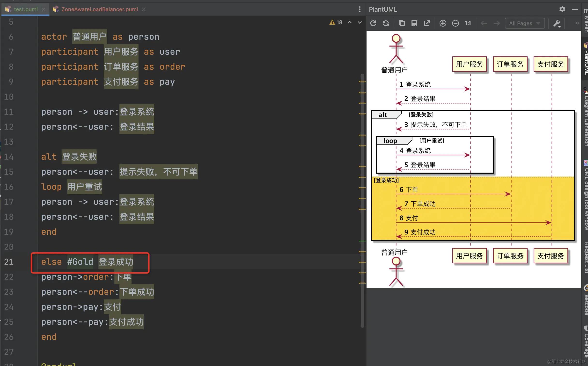Save the diagram with floppy icon
The image size is (588, 366).
tap(414, 23)
